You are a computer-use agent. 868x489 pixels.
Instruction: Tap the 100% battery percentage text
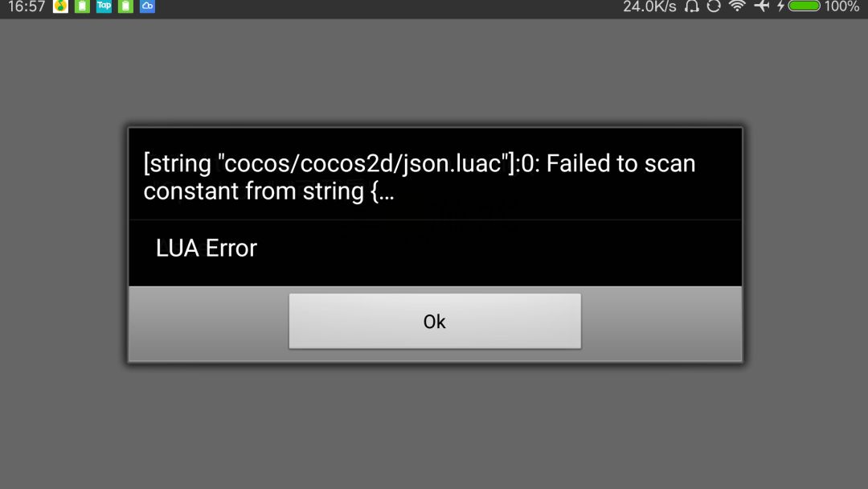tap(841, 6)
